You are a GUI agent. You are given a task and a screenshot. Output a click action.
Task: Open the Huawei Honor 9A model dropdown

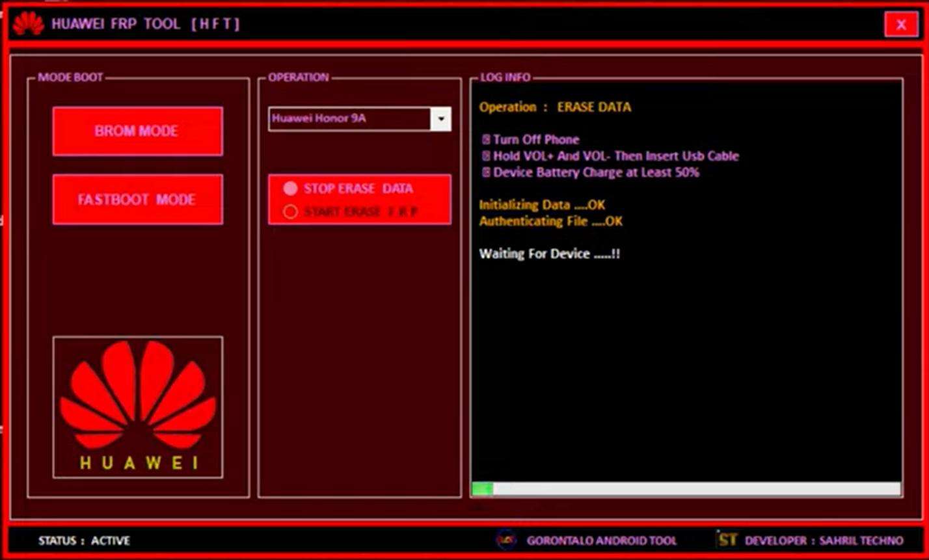359,118
